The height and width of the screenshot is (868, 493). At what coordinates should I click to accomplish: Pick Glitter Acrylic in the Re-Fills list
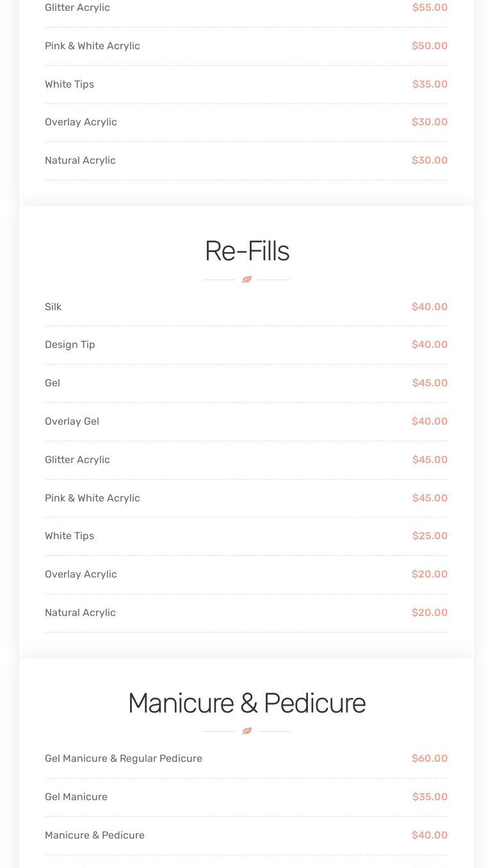(x=77, y=460)
